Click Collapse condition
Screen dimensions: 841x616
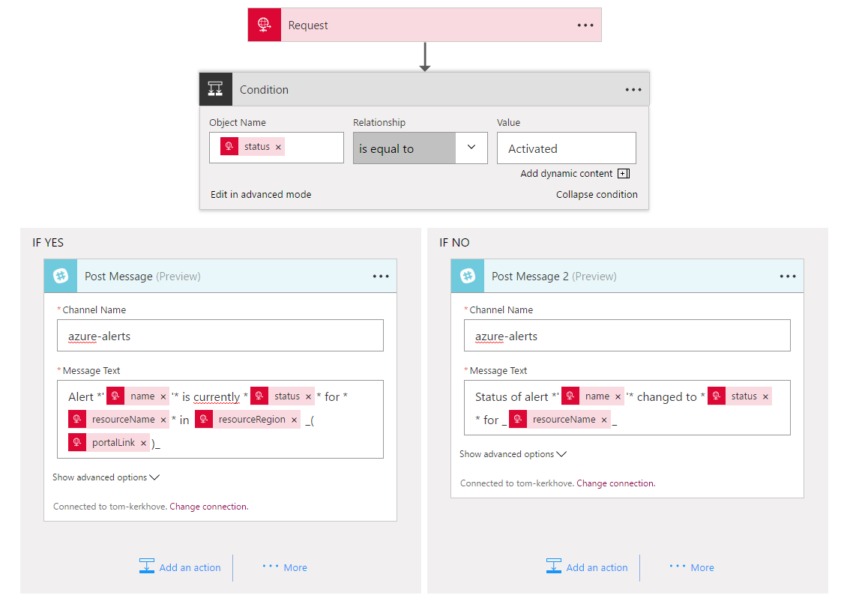pos(597,194)
